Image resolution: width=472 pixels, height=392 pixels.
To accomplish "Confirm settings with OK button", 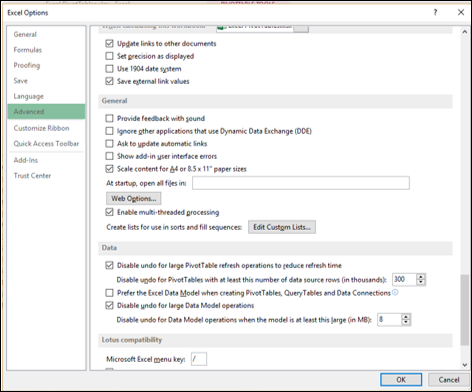I will [401, 380].
